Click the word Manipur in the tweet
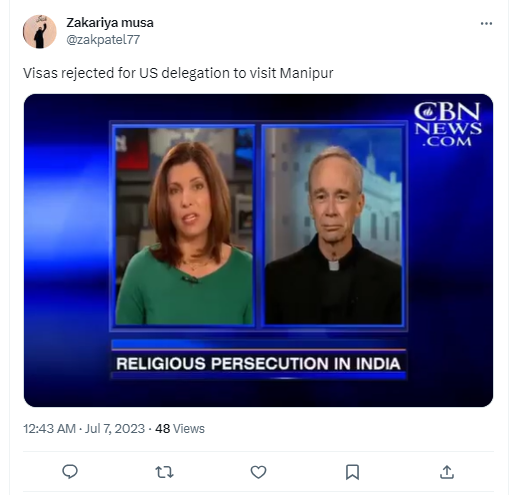The width and height of the screenshot is (510, 495). (x=306, y=73)
